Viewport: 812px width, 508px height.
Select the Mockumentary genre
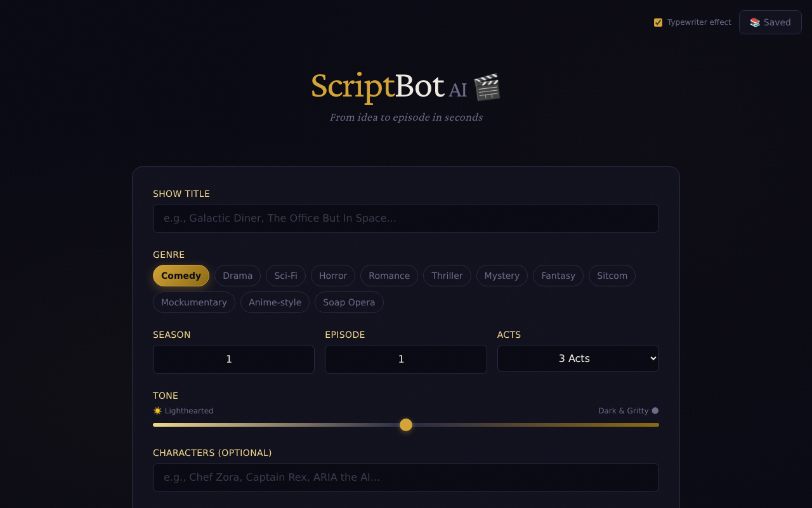193,302
